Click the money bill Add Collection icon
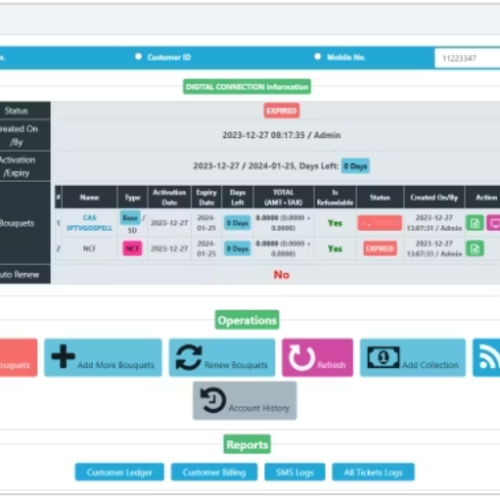Viewport: 500px width, 500px height. coord(383,357)
